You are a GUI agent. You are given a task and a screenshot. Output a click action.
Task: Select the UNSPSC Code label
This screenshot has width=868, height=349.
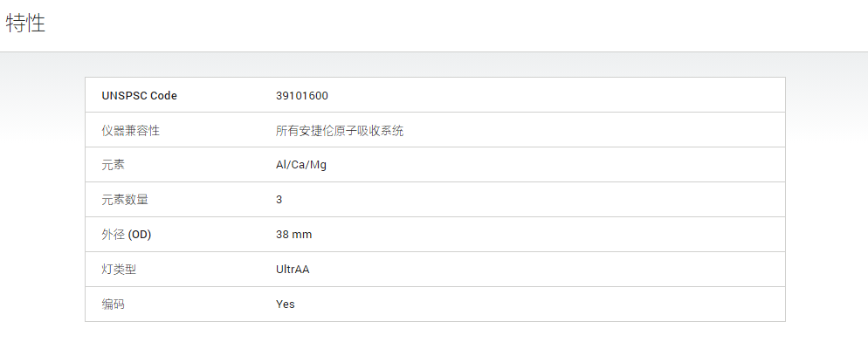coord(140,96)
